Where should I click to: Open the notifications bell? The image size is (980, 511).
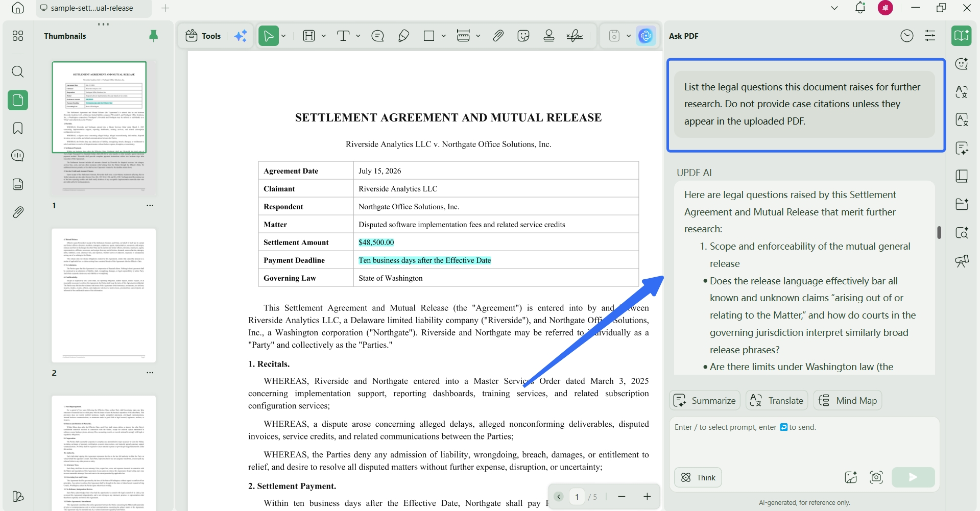click(861, 8)
